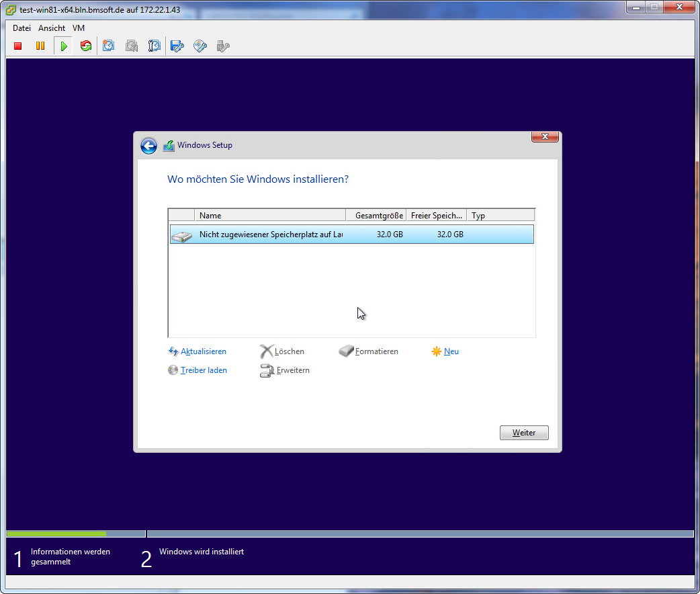Click the Name column header

pos(270,215)
